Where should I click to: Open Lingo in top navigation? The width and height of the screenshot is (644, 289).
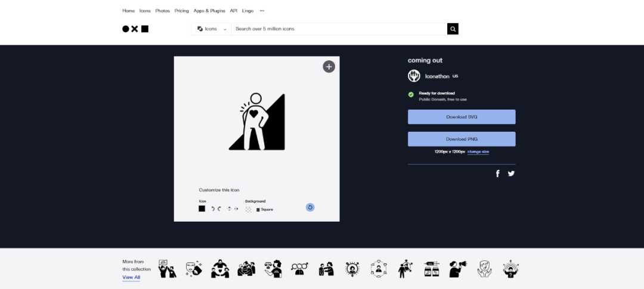247,11
